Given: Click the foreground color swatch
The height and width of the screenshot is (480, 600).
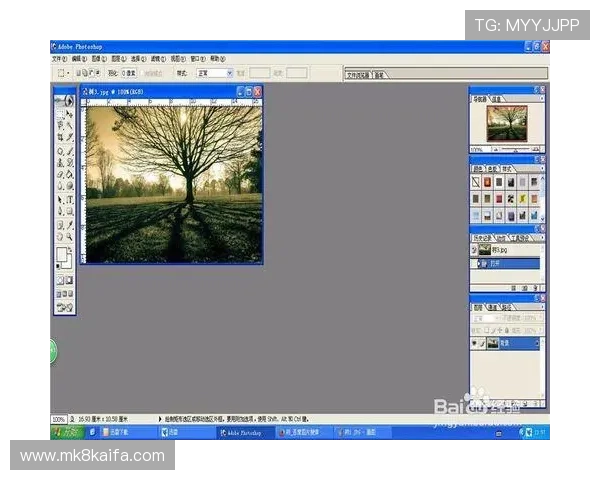Looking at the screenshot, I should (62, 255).
